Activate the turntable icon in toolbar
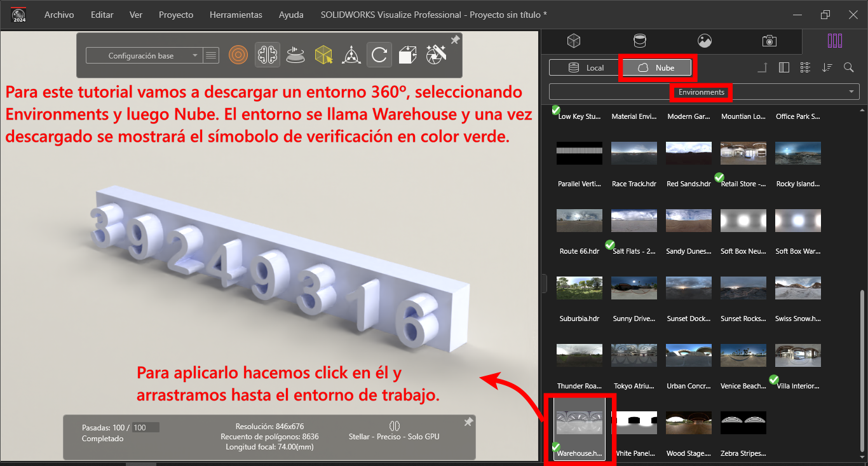Screen dimensions: 868x466 coord(294,55)
